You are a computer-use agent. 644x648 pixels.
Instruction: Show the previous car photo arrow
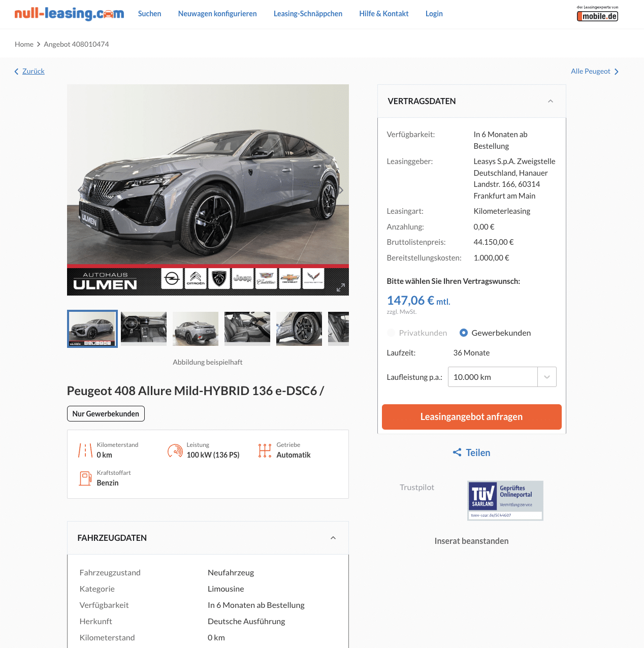point(79,190)
